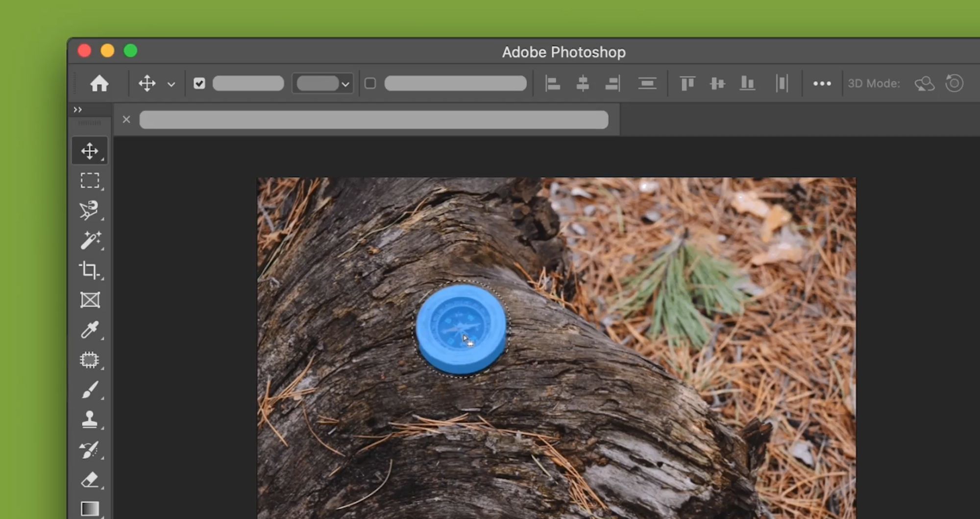Select the Rectangular Marquee tool
Screen dimensions: 980x519
[x=90, y=181]
